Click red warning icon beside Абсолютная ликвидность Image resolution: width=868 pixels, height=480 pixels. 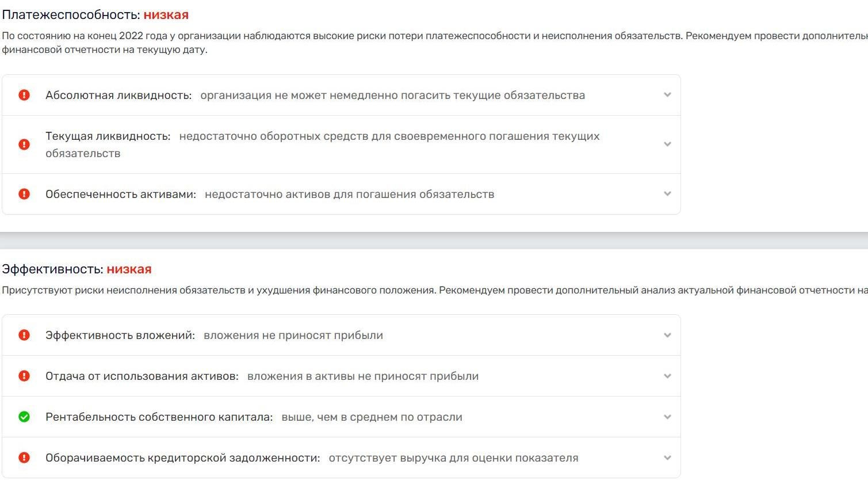coord(24,95)
